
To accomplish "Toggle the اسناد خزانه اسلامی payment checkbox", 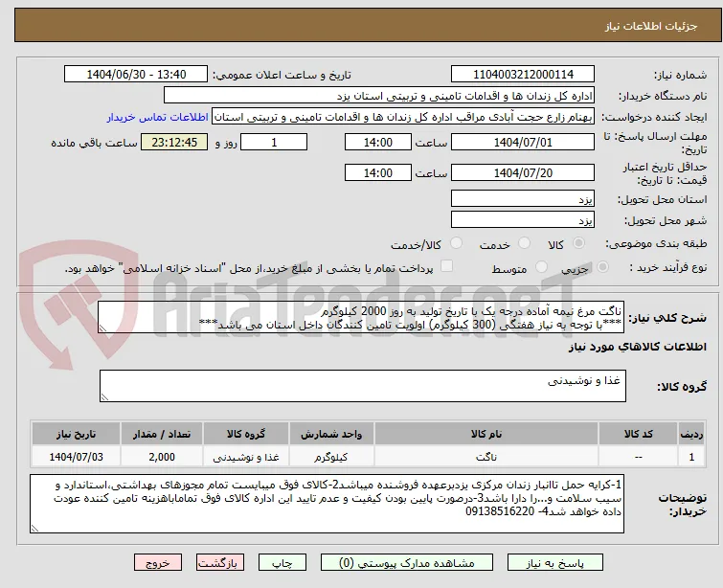I will click(x=446, y=266).
